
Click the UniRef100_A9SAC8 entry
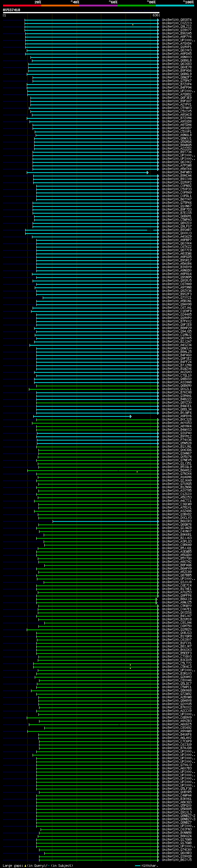177,115
